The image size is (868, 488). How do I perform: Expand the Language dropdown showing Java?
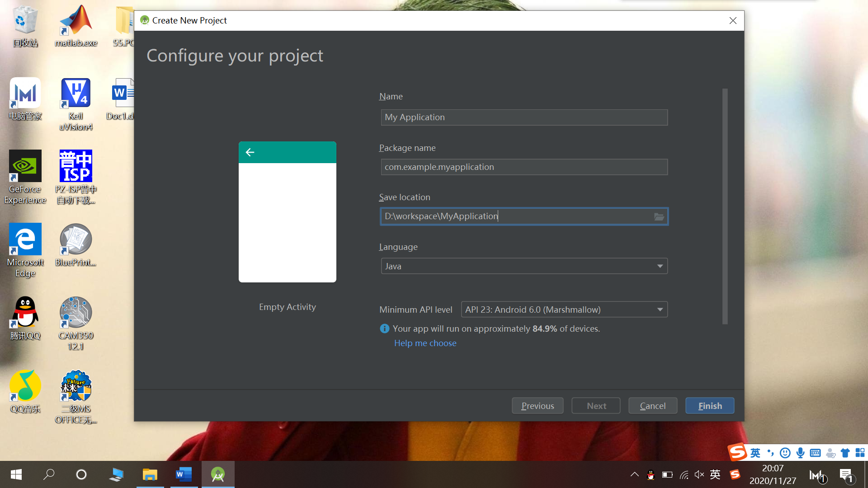click(x=524, y=266)
